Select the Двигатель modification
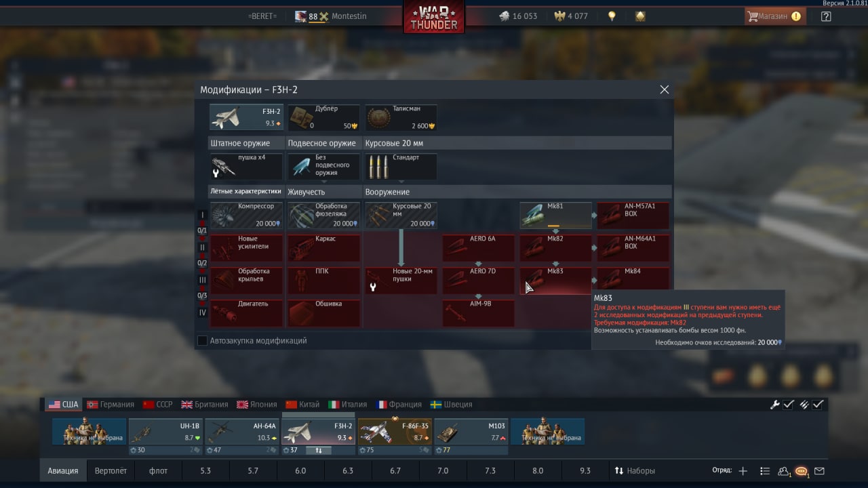This screenshot has height=488, width=868. coord(246,313)
